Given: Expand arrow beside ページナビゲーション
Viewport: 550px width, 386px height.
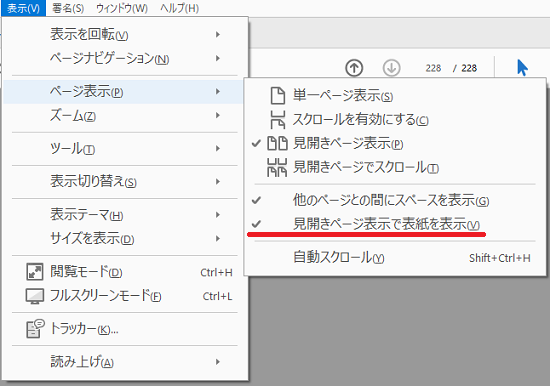Looking at the screenshot, I should (218, 58).
